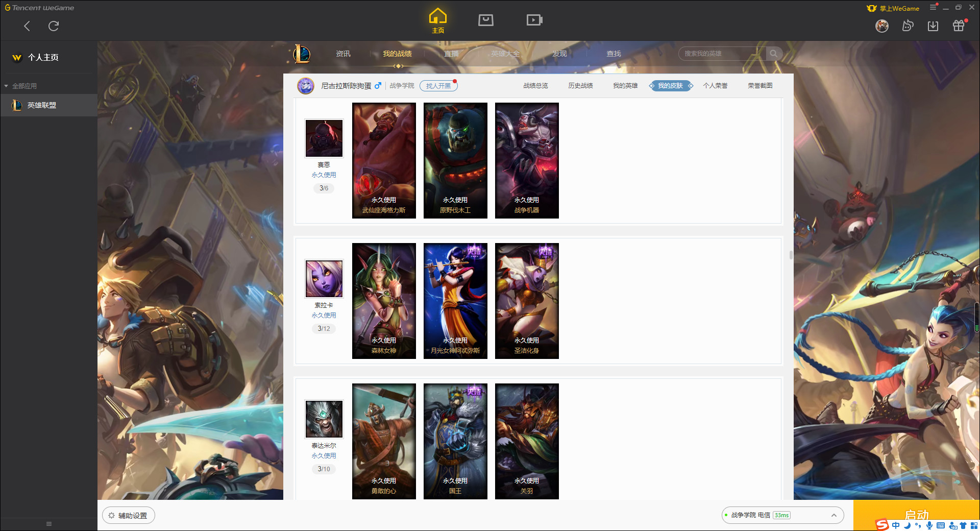Open the 森林女神 skin card
Viewport: 980px width, 531px height.
click(x=384, y=301)
